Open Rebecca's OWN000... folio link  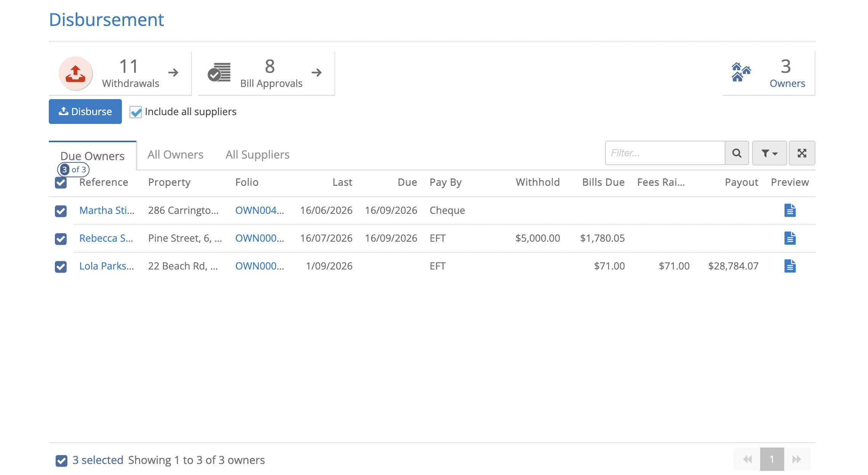coord(259,238)
